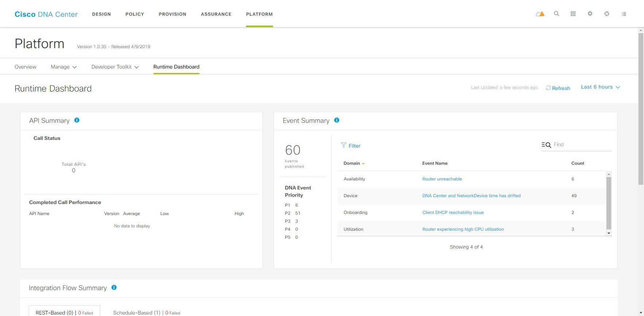Click the Device domain cell
The width and height of the screenshot is (644, 316).
[351, 196]
